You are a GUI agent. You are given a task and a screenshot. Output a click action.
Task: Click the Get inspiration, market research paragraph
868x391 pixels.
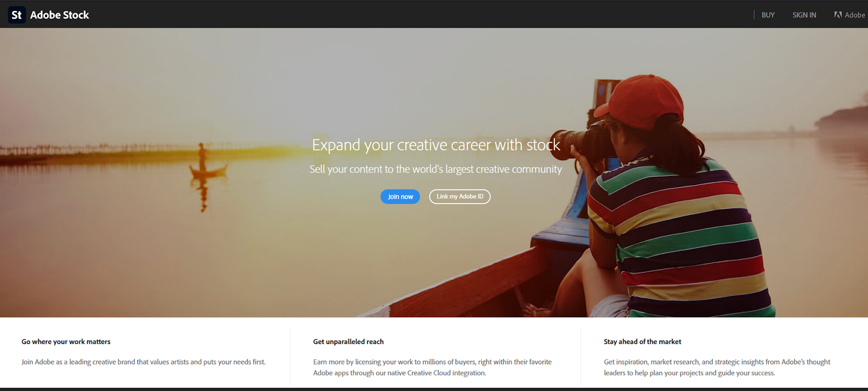pyautogui.click(x=717, y=367)
